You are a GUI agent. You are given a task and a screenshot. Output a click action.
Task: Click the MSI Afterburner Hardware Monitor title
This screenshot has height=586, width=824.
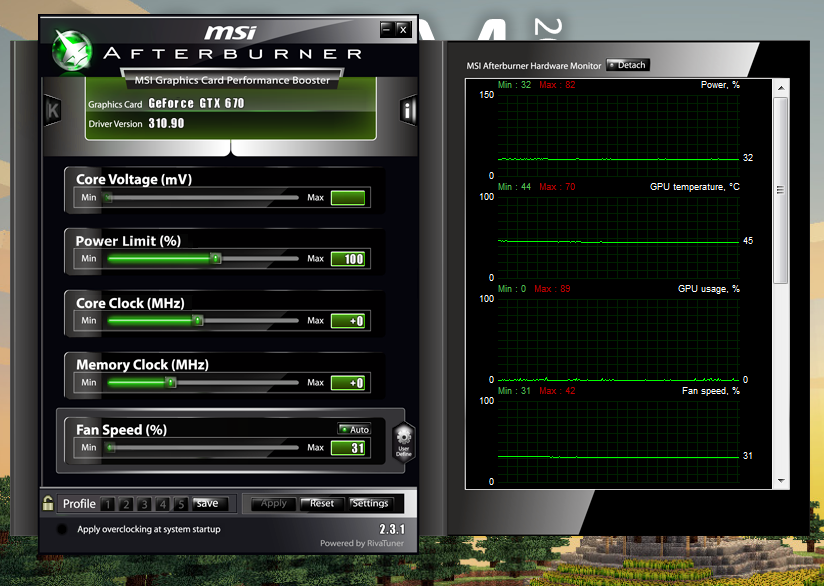533,66
